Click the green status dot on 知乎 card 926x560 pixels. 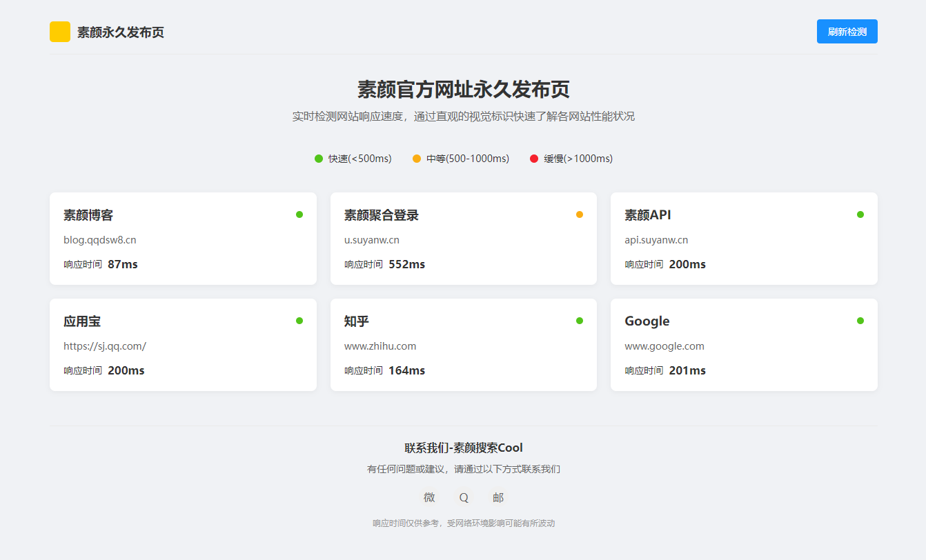[x=580, y=320]
